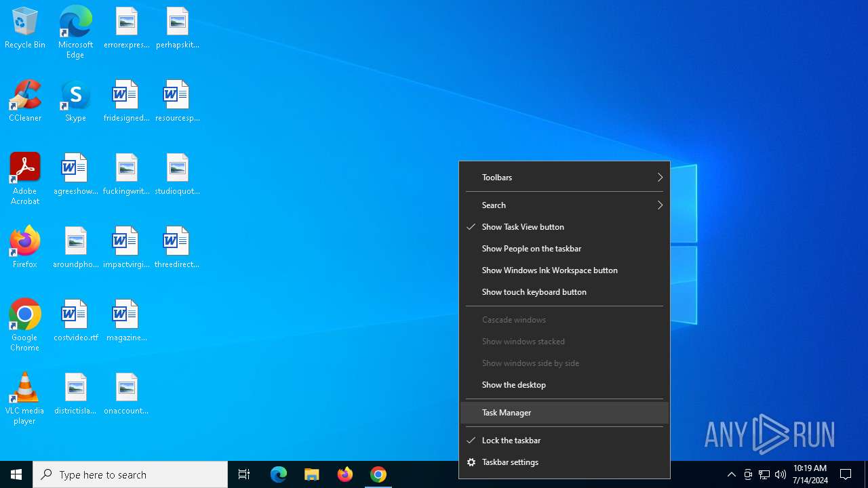Enable Show Windows Ink Workspace button

click(564, 270)
